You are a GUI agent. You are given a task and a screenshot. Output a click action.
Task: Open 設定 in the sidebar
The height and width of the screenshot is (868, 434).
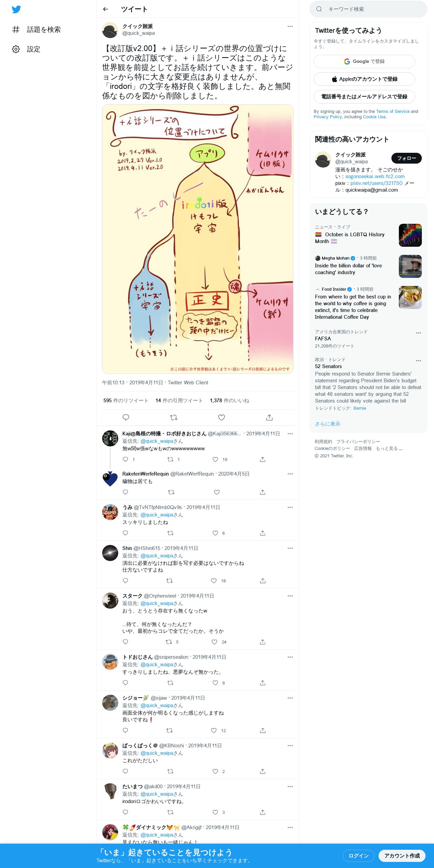(26, 49)
